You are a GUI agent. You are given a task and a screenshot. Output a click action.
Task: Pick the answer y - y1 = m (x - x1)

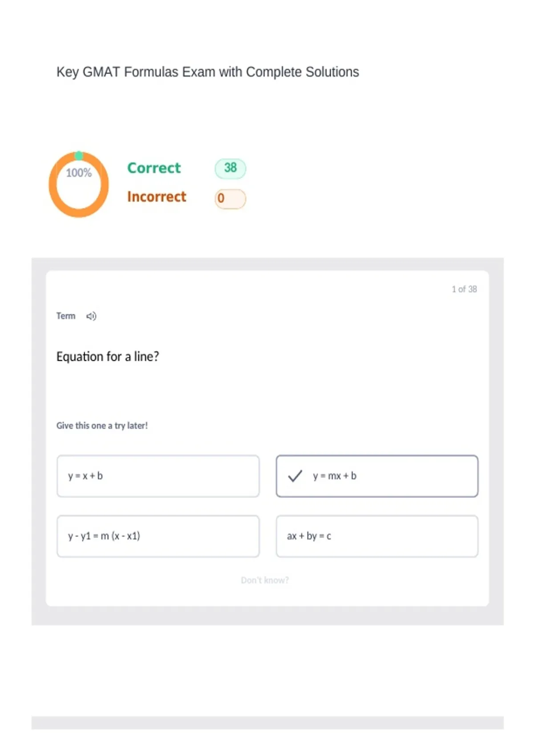pyautogui.click(x=158, y=536)
